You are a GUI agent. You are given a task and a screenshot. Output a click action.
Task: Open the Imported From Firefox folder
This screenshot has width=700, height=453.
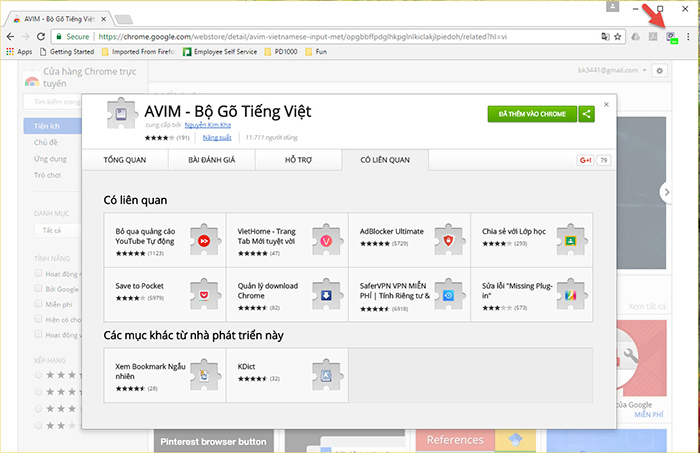(138, 52)
